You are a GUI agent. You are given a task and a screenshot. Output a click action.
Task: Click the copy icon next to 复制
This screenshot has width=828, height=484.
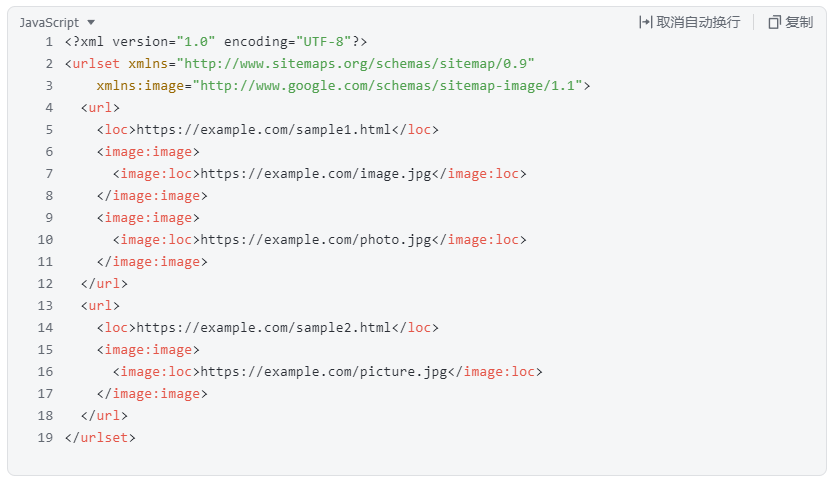click(774, 22)
